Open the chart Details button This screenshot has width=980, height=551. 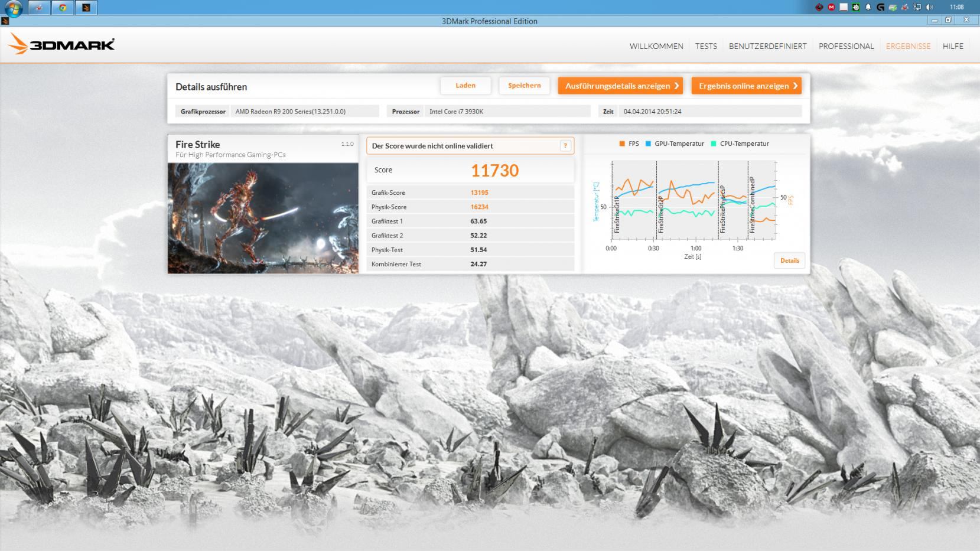coord(789,260)
